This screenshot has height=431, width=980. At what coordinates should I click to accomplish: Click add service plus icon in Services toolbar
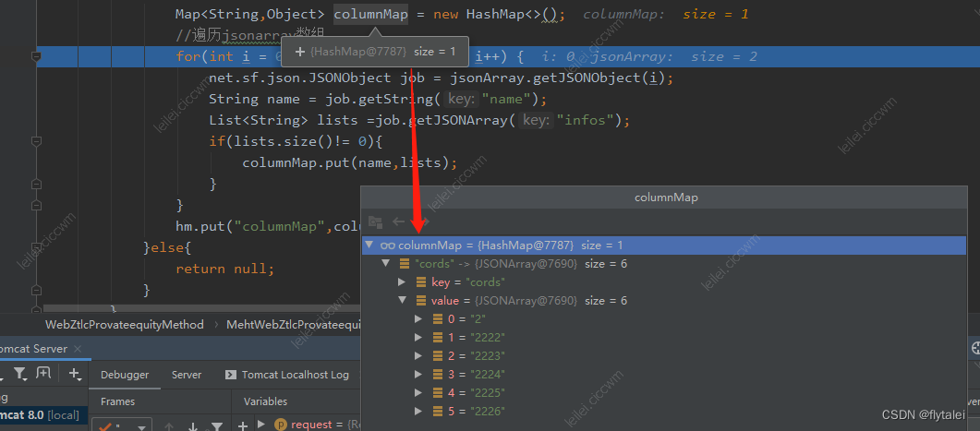click(x=75, y=374)
